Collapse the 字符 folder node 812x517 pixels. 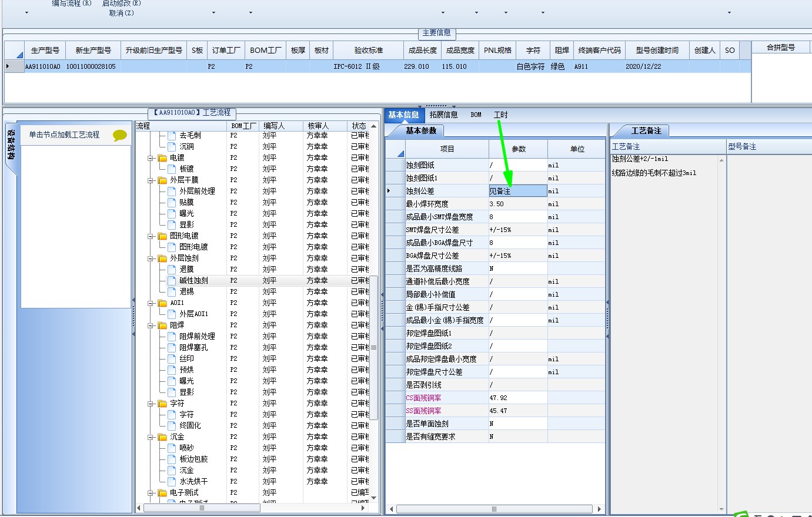click(151, 404)
